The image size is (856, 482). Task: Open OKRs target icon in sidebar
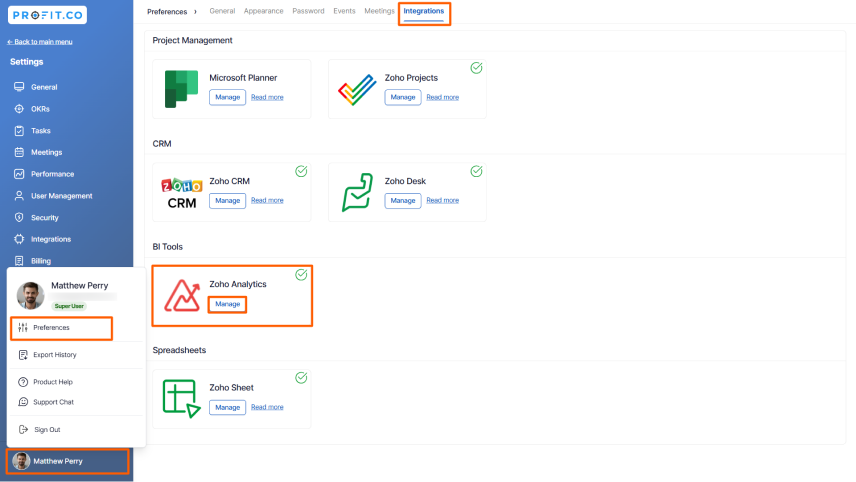click(19, 109)
